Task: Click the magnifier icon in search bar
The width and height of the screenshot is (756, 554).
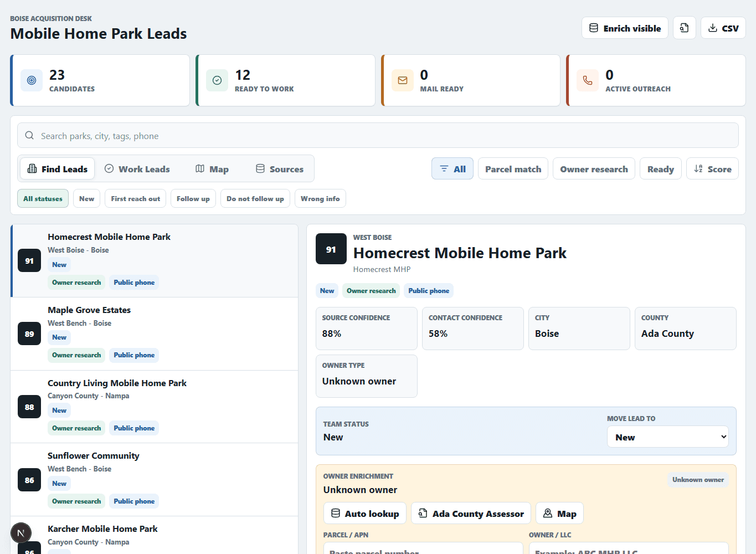Action: (29, 136)
